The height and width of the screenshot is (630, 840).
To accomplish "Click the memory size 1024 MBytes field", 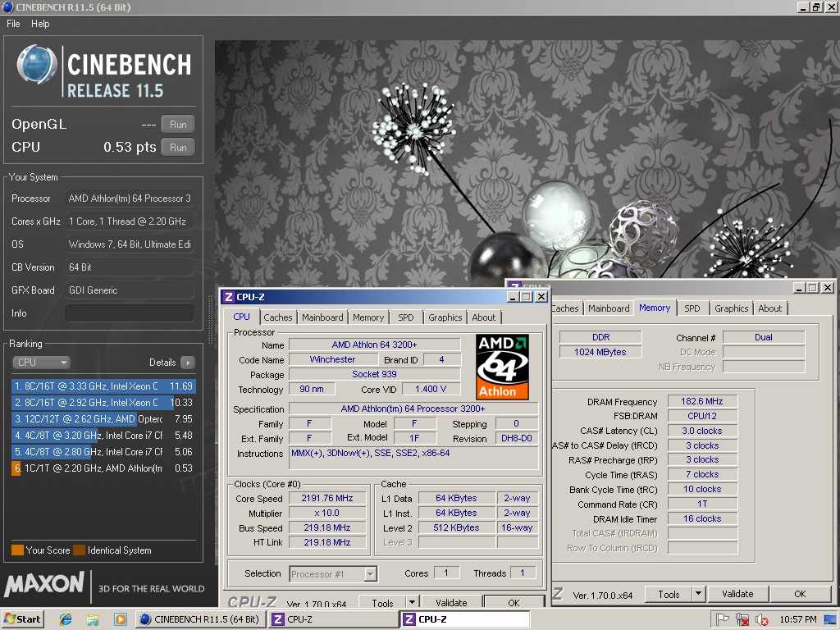I will pos(600,352).
